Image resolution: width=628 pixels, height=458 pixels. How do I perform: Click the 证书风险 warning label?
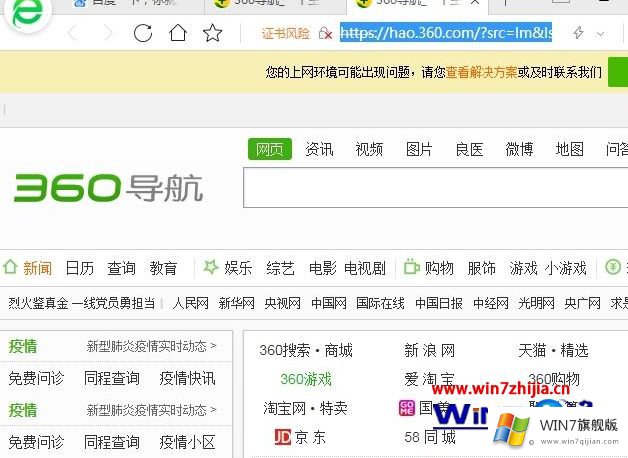286,33
